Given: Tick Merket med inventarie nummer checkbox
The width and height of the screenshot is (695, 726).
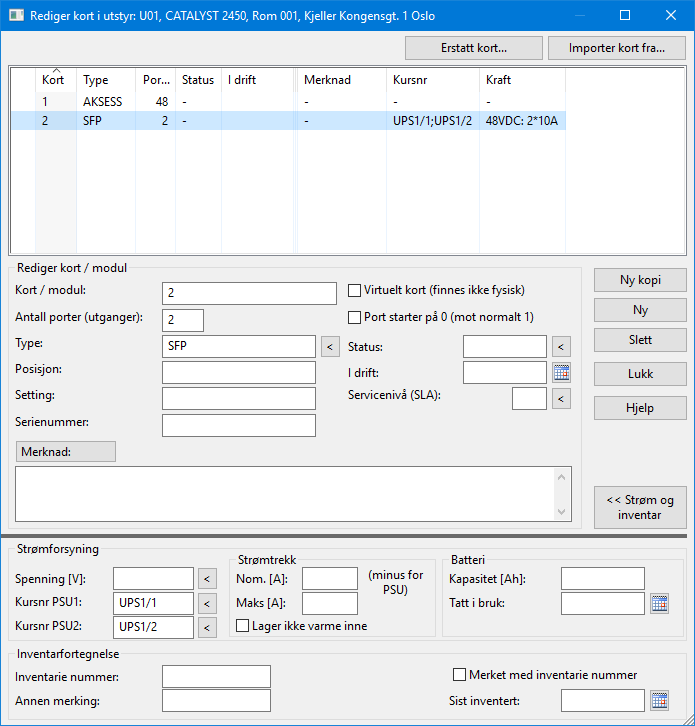Looking at the screenshot, I should pos(459,675).
